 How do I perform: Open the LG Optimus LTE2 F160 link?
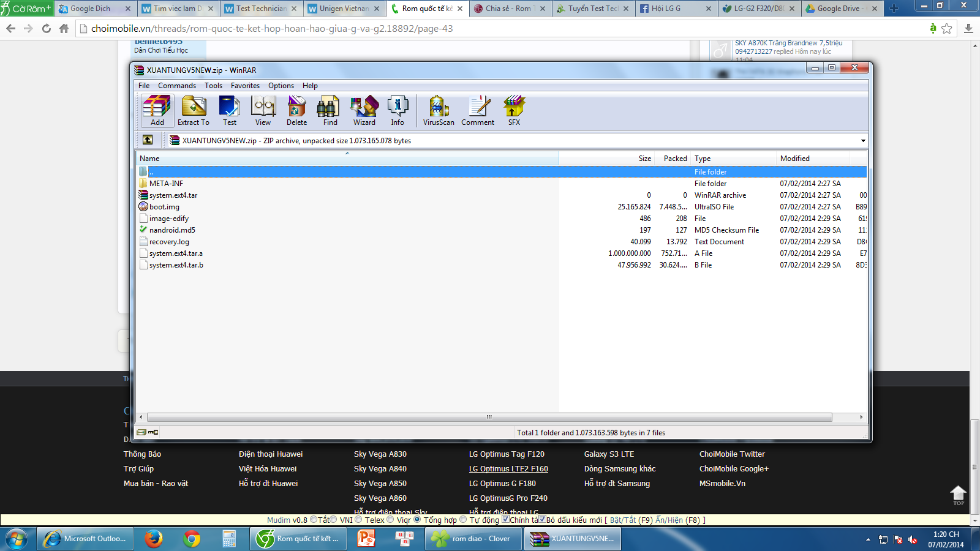(x=508, y=469)
